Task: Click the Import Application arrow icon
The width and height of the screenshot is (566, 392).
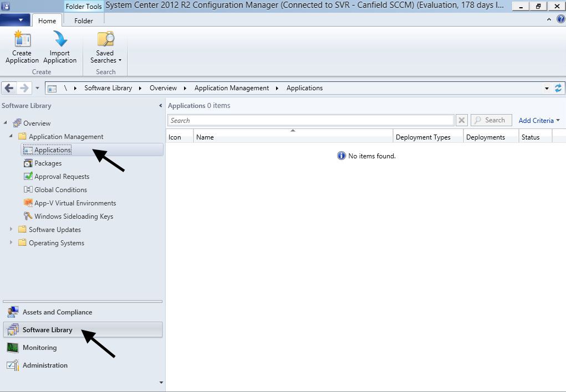Action: coord(60,39)
